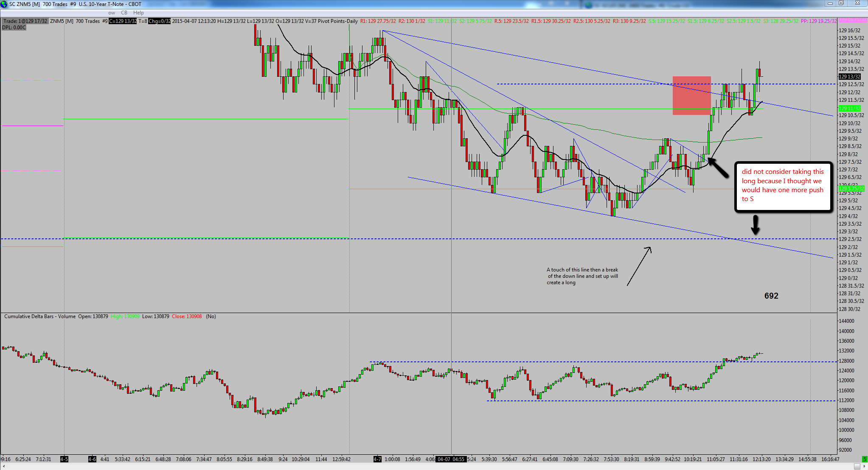Click the 'R3: 130 9.25/32' pivot value

[x=629, y=21]
